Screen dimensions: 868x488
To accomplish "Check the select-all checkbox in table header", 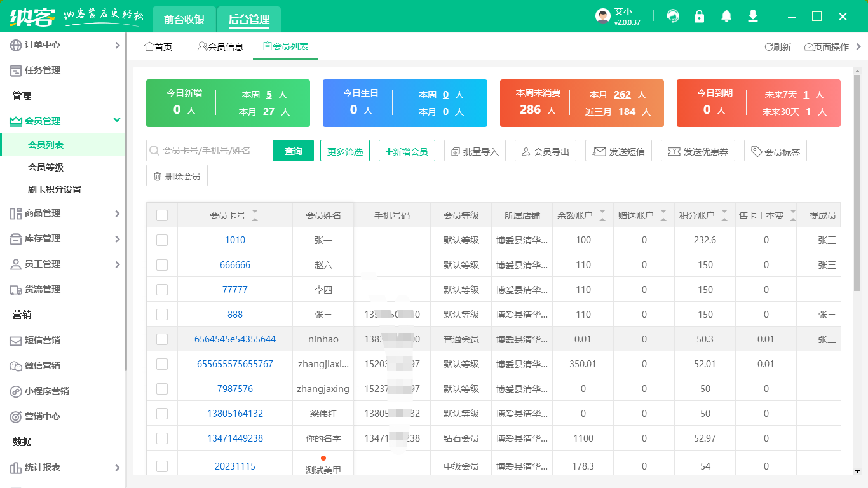I will (x=162, y=215).
